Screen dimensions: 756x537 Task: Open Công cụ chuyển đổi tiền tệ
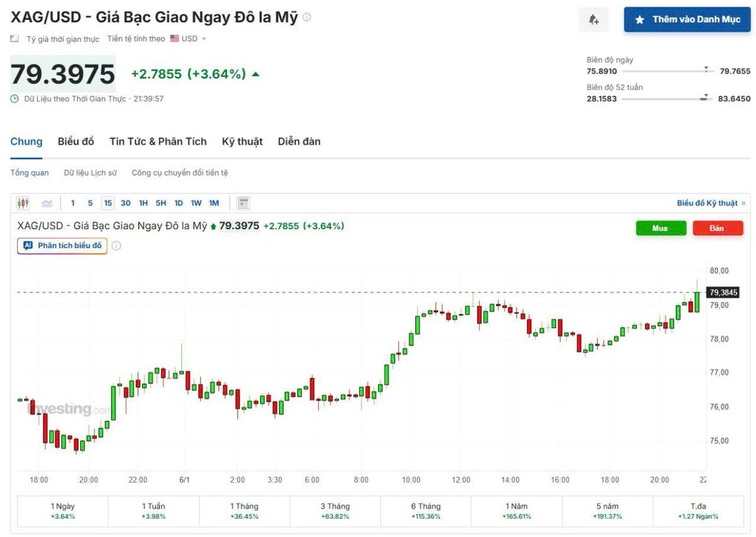[x=180, y=173]
